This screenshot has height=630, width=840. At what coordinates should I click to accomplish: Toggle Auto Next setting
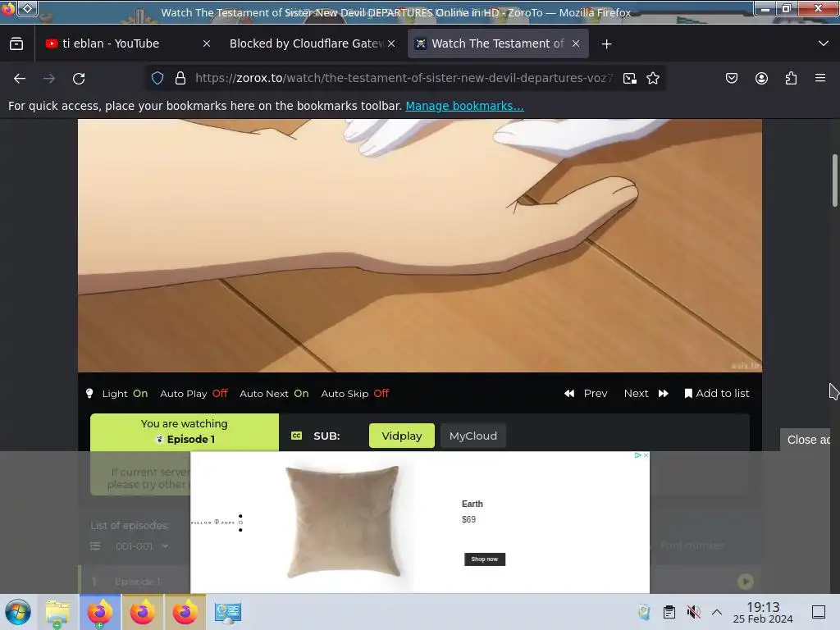click(x=274, y=394)
